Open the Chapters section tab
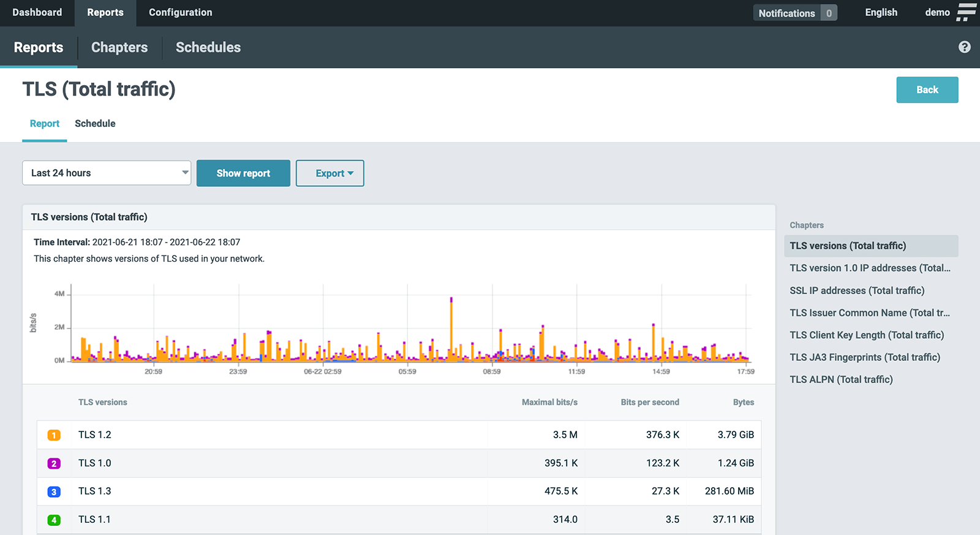Screen dimensions: 980x535 coord(119,47)
